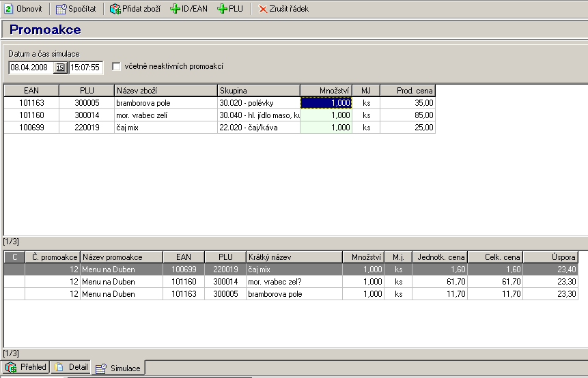Click the Přidat zboží icon

[x=115, y=9]
